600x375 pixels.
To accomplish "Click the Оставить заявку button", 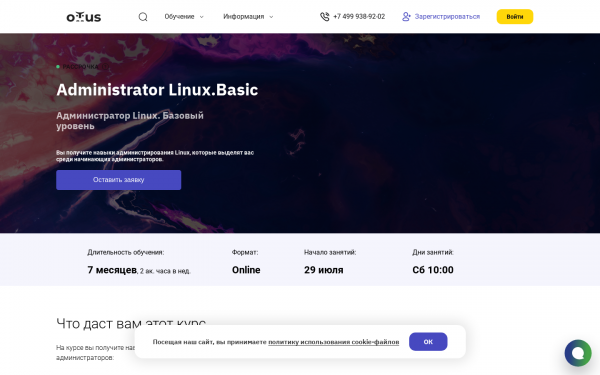I will tap(119, 180).
